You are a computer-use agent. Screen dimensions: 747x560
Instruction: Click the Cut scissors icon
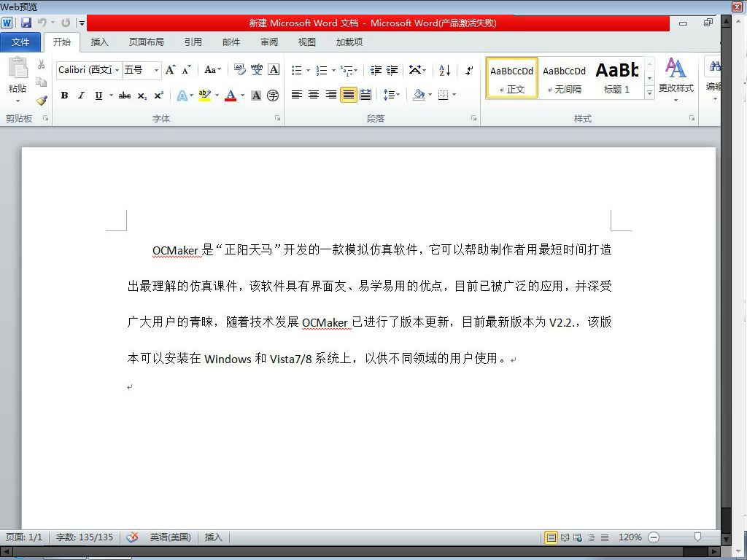(x=42, y=64)
